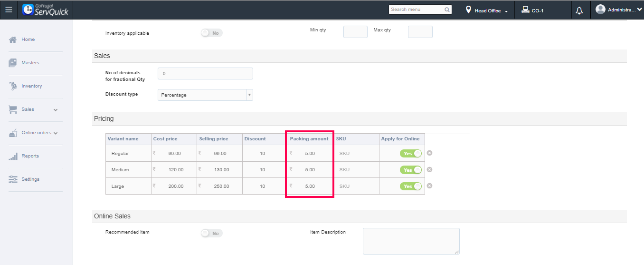Click the Reports bar chart icon
This screenshot has width=644, height=265.
pos(13,156)
